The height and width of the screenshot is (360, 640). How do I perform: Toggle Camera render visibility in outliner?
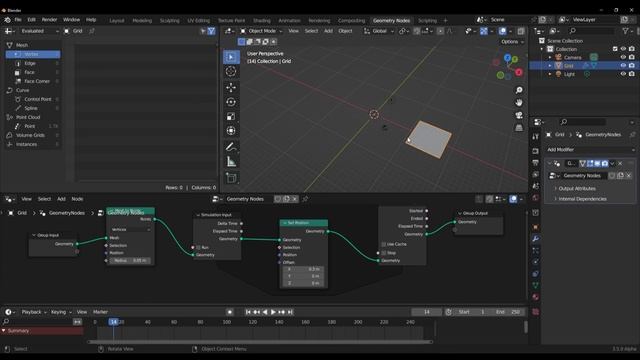point(632,58)
